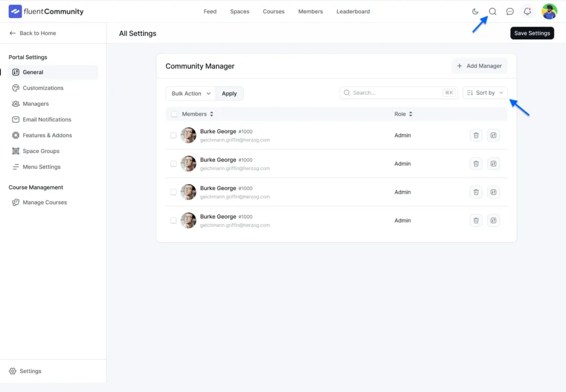Open the messages chat bubble icon
The image size is (566, 392).
coord(510,12)
